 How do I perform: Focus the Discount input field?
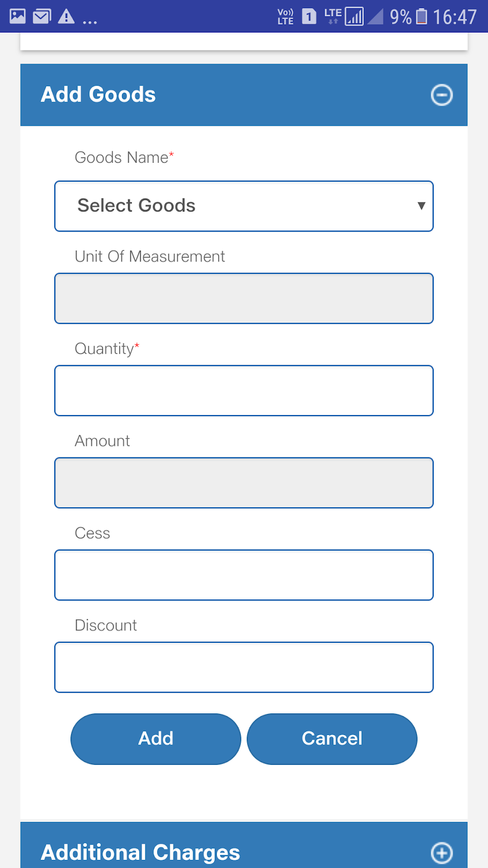click(244, 667)
